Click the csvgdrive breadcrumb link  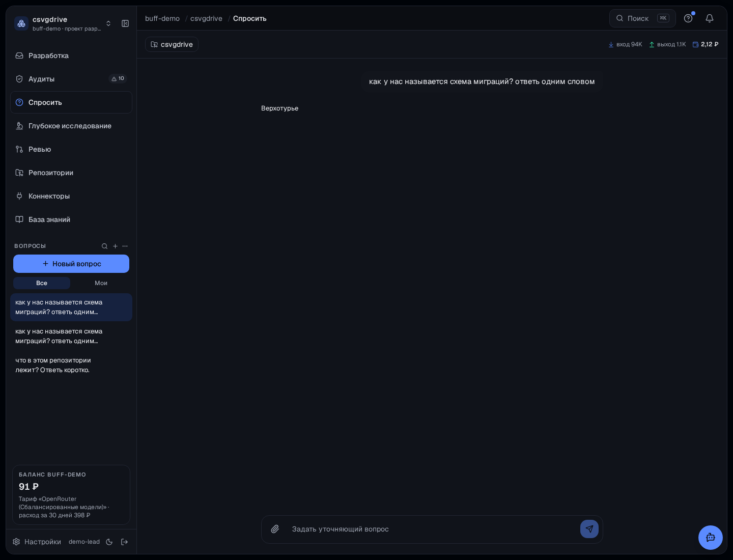click(x=206, y=18)
